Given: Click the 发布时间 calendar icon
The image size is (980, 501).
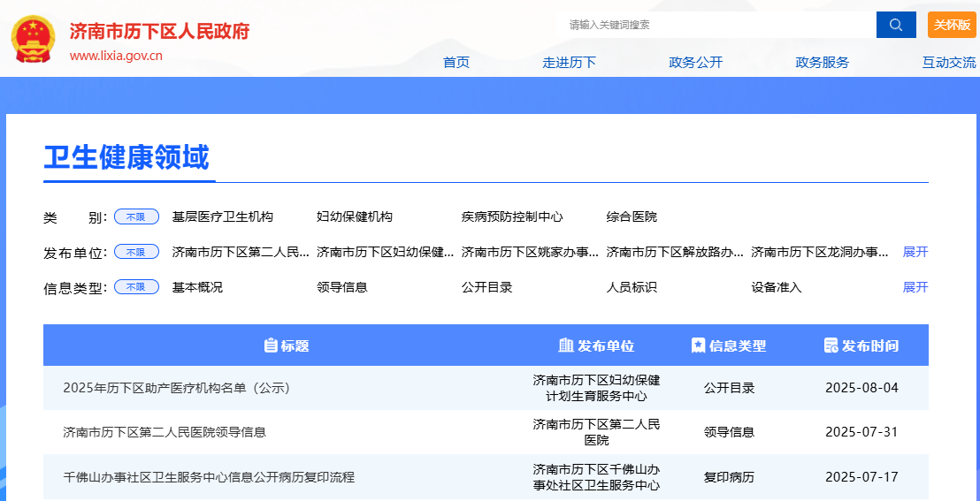Looking at the screenshot, I should point(830,345).
